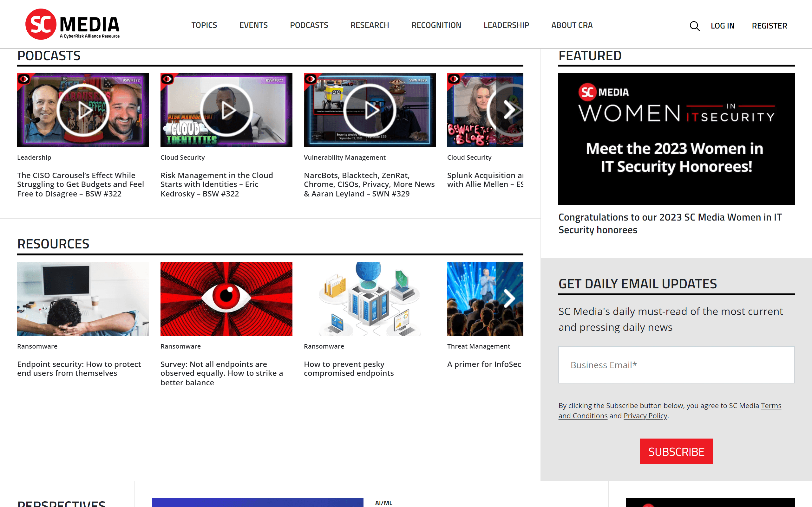Open the red eye survey thumbnail
The height and width of the screenshot is (507, 812).
point(226,298)
